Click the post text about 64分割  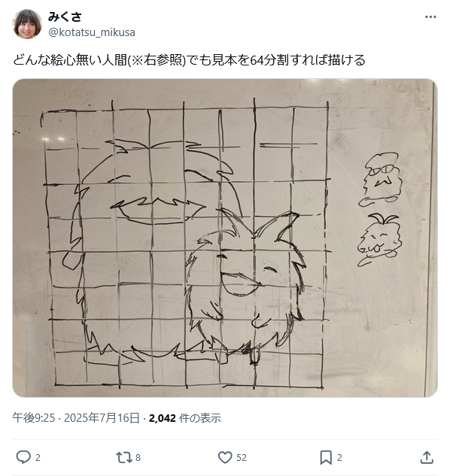pyautogui.click(x=189, y=60)
